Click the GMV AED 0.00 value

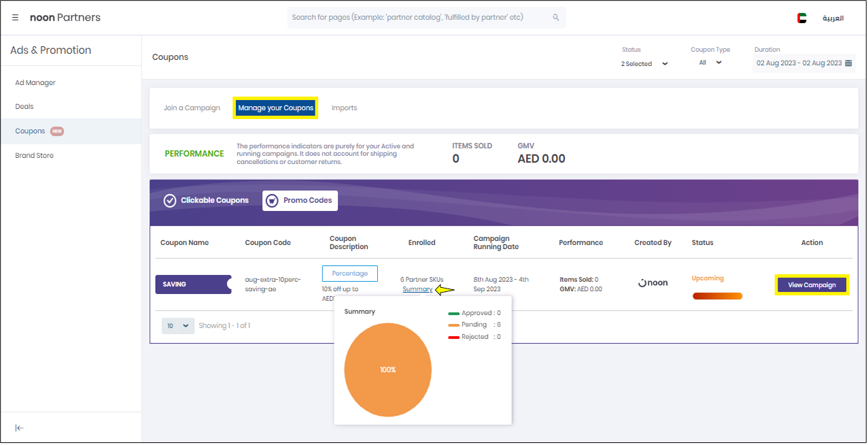(542, 159)
